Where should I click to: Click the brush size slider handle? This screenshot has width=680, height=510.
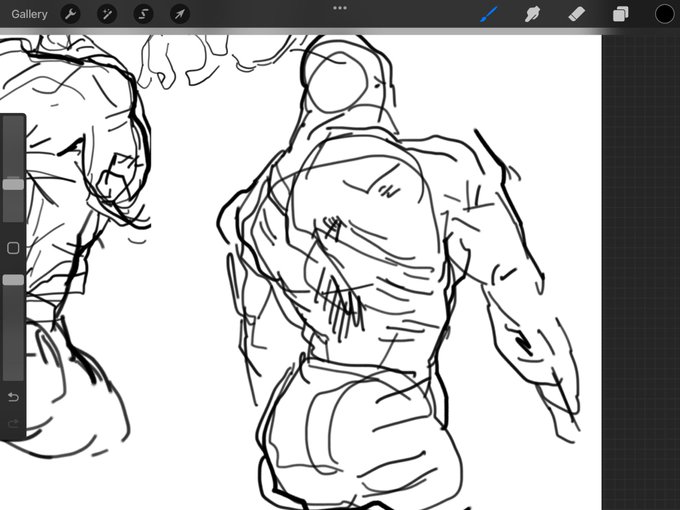tap(13, 184)
